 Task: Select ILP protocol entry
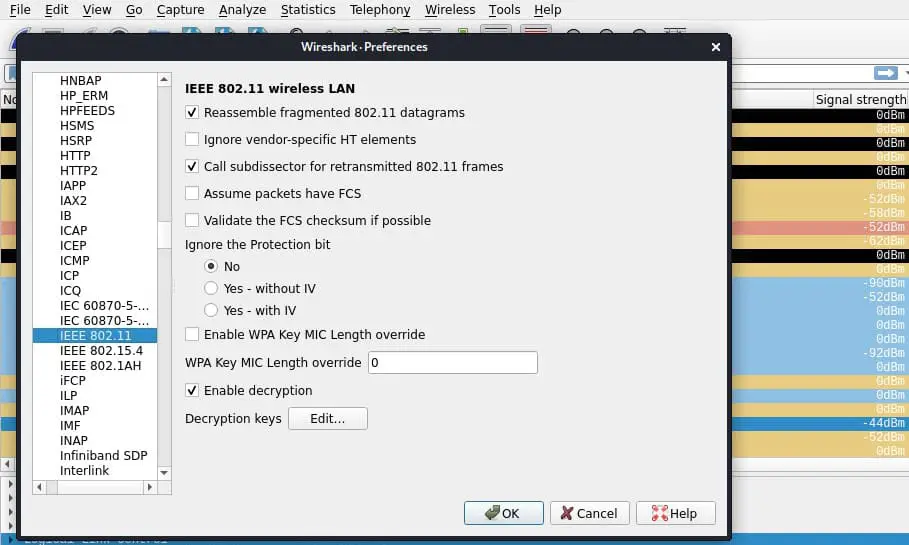pyautogui.click(x=68, y=396)
